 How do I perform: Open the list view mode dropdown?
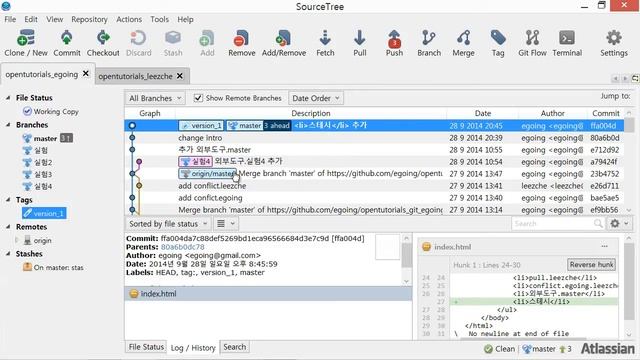225,224
